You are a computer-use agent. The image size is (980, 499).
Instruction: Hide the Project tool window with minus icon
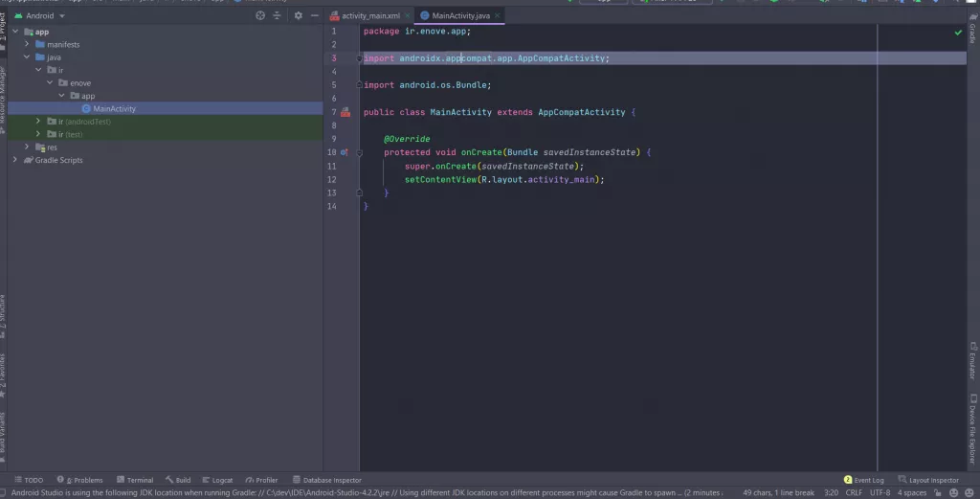tap(314, 15)
